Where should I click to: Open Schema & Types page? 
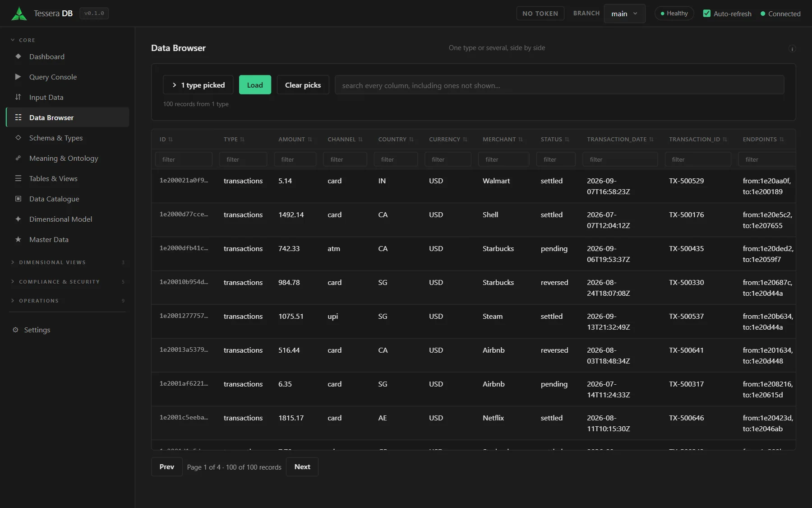click(x=68, y=138)
